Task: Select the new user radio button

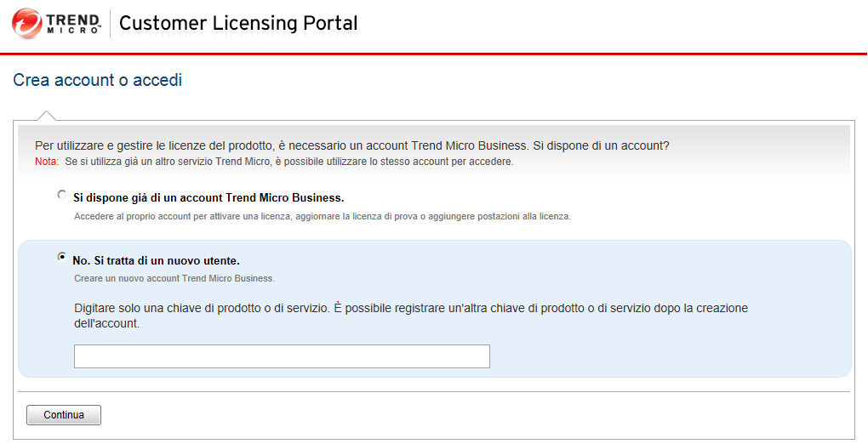Action: click(61, 256)
